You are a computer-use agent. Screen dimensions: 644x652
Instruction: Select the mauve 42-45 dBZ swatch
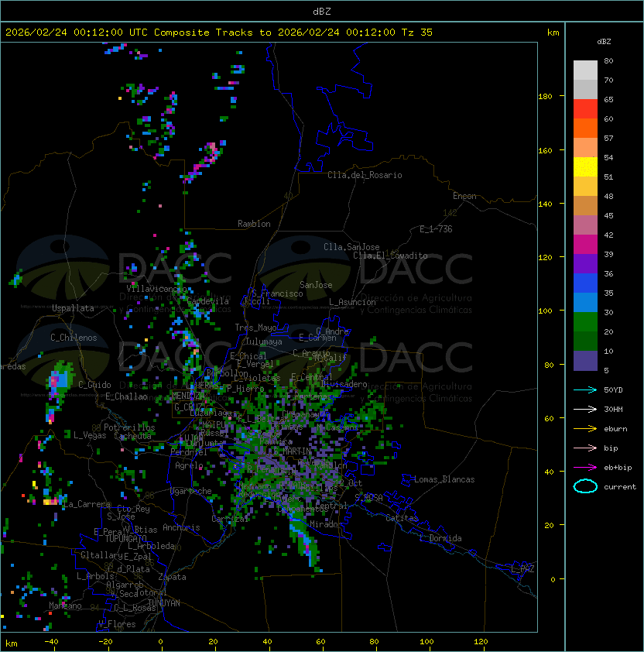click(x=585, y=225)
